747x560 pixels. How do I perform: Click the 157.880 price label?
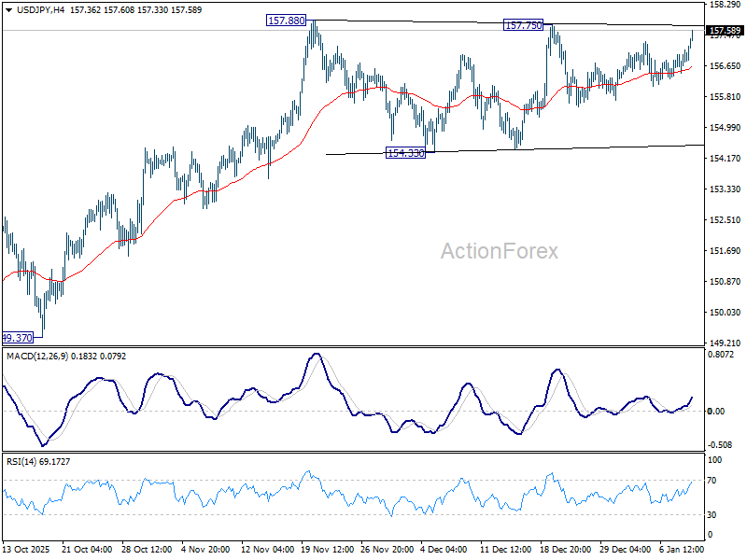[287, 21]
